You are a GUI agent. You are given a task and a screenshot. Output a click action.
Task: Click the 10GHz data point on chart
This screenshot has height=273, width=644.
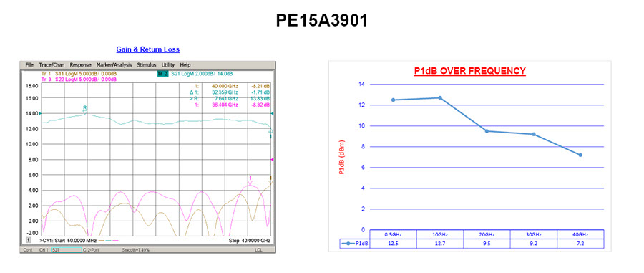click(440, 98)
